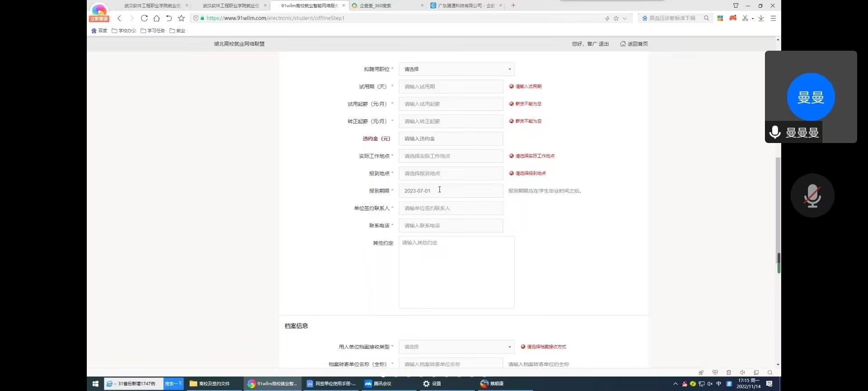Click the browser refresh icon

pyautogui.click(x=144, y=18)
